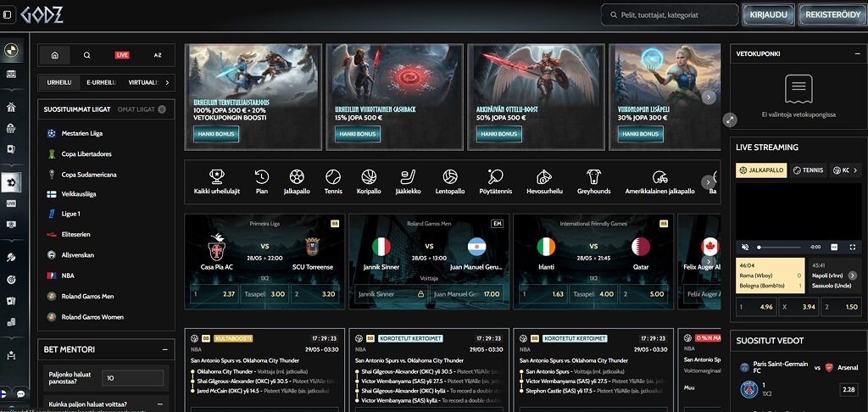Choose the Jääkiekko hockey icon

(409, 177)
